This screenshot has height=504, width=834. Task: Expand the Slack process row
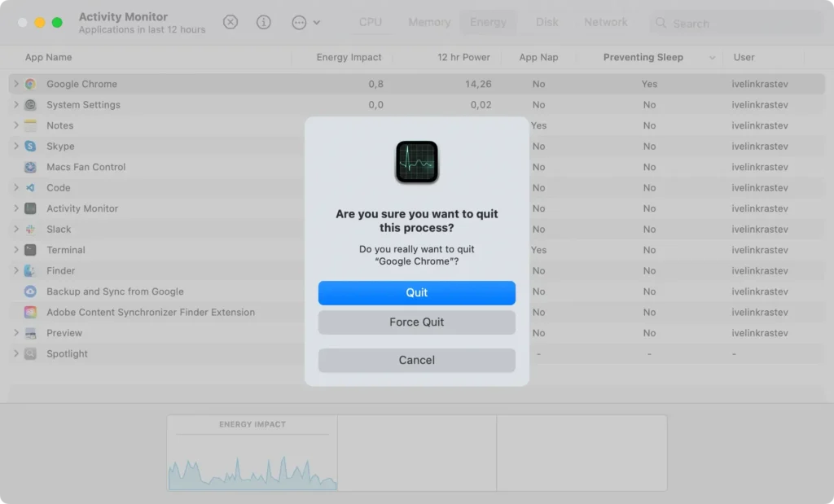[16, 229]
